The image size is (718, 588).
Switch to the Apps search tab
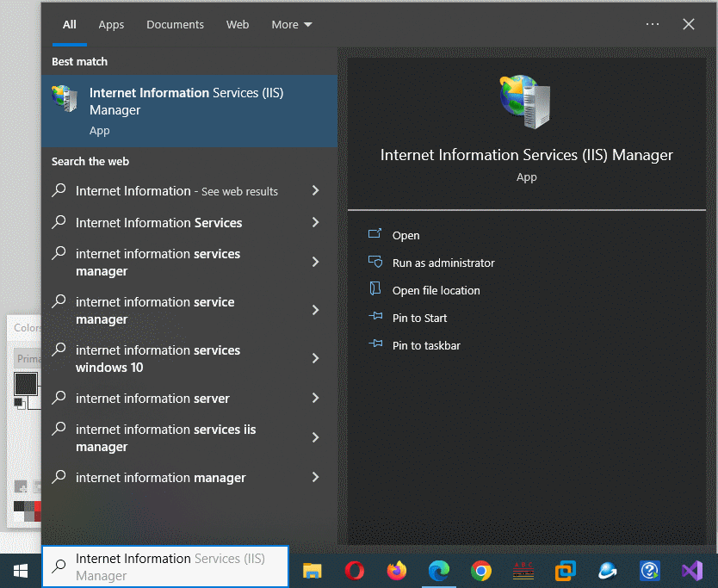(x=111, y=25)
